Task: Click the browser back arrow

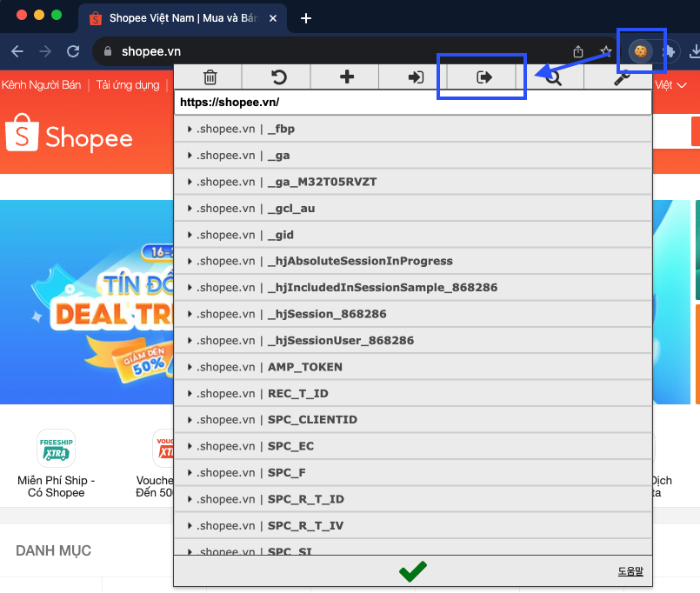Action: point(17,52)
